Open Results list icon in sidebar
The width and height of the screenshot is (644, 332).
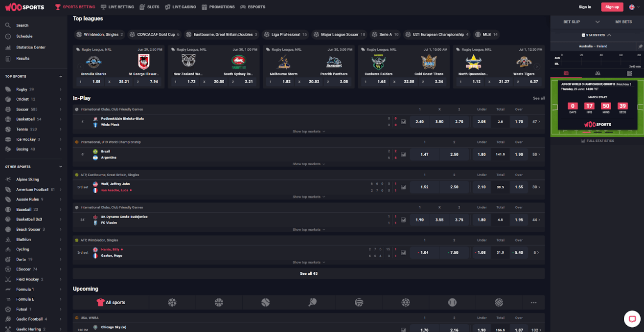8,58
